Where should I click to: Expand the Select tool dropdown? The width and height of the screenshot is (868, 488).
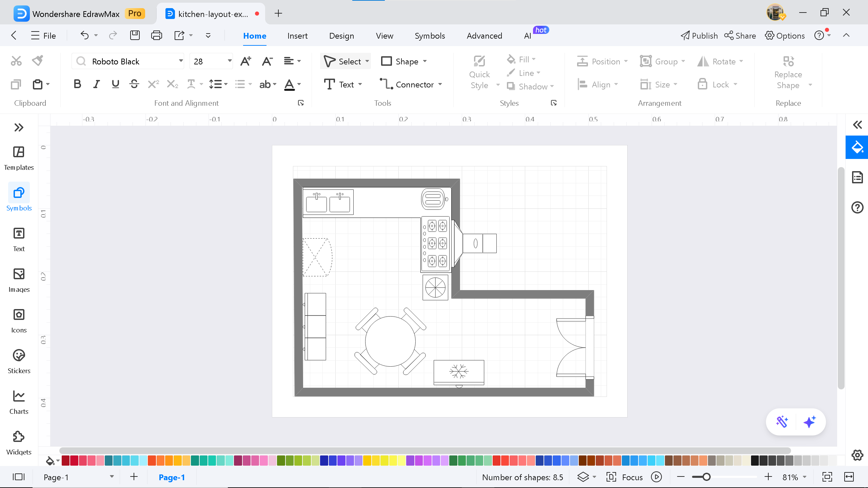367,61
